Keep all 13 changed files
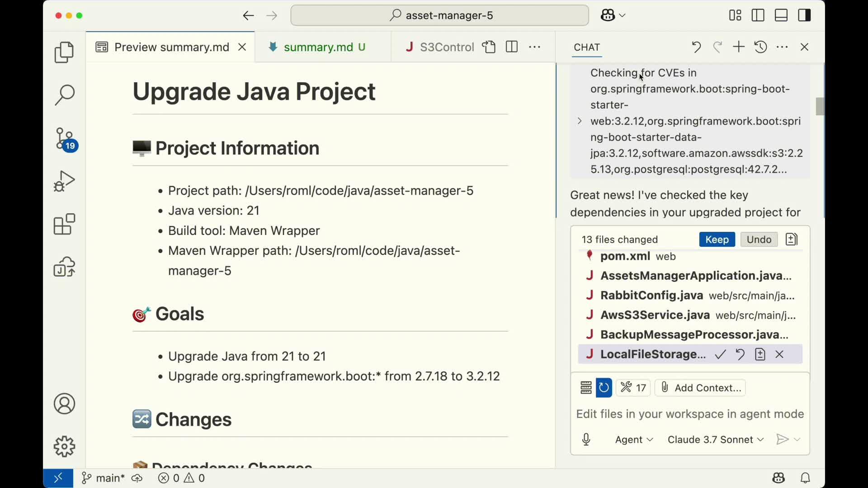The image size is (868, 488). coord(717,239)
